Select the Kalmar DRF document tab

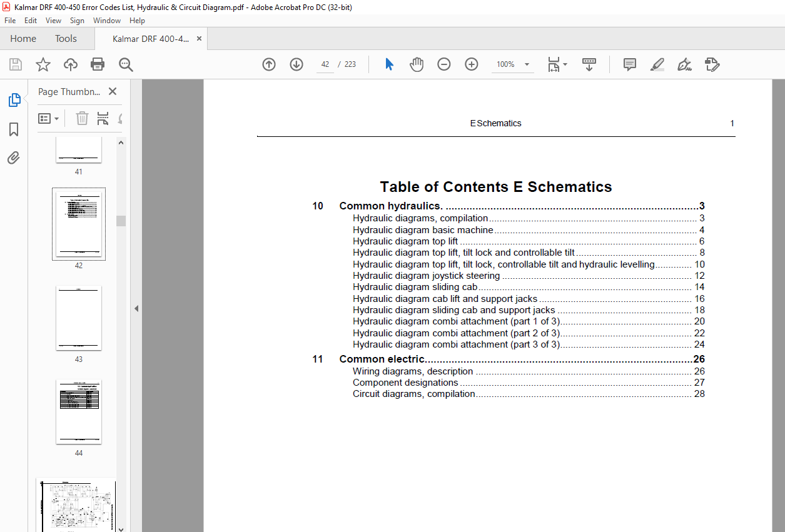150,39
